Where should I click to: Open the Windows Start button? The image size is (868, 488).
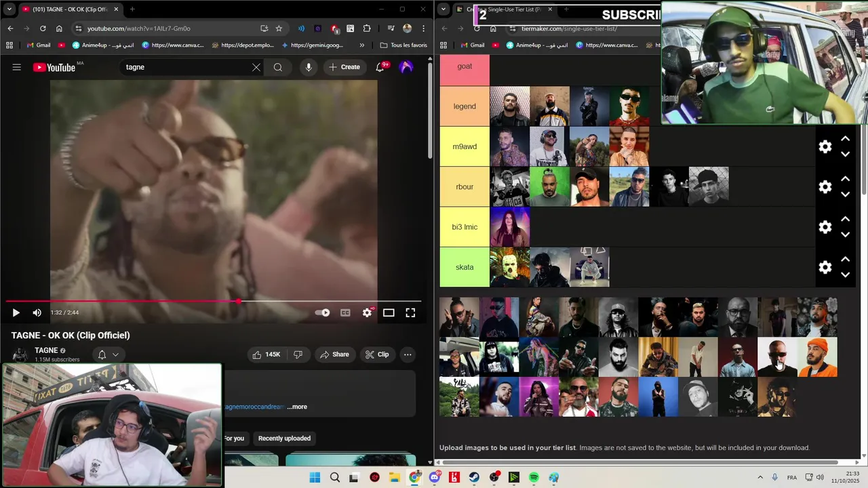[315, 477]
